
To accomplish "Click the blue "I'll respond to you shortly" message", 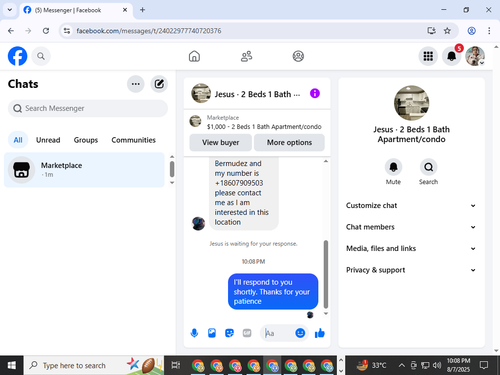I will click(273, 291).
